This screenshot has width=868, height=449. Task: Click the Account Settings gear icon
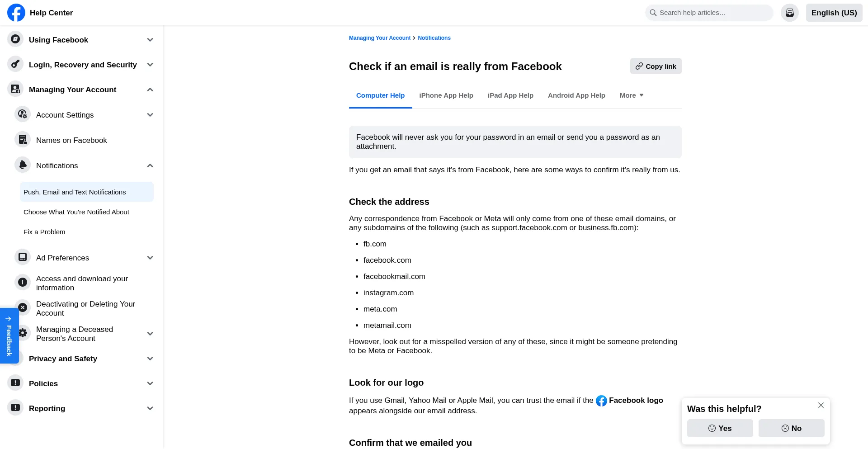23,114
